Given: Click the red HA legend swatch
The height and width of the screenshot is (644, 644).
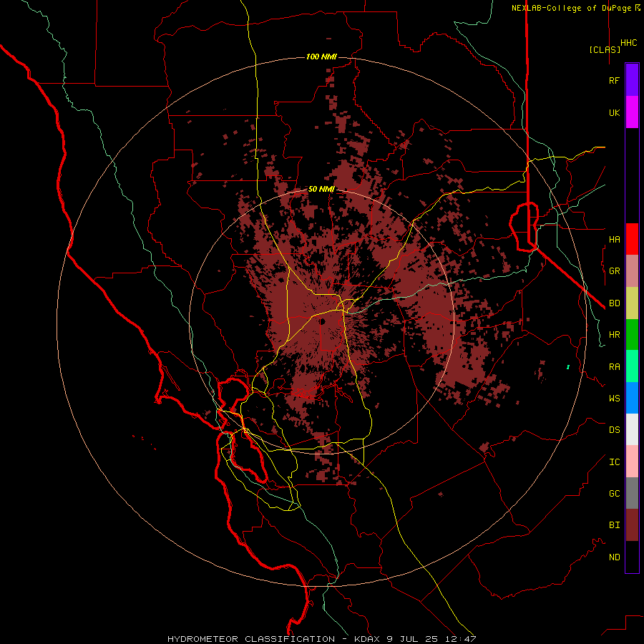Looking at the screenshot, I should (632, 239).
